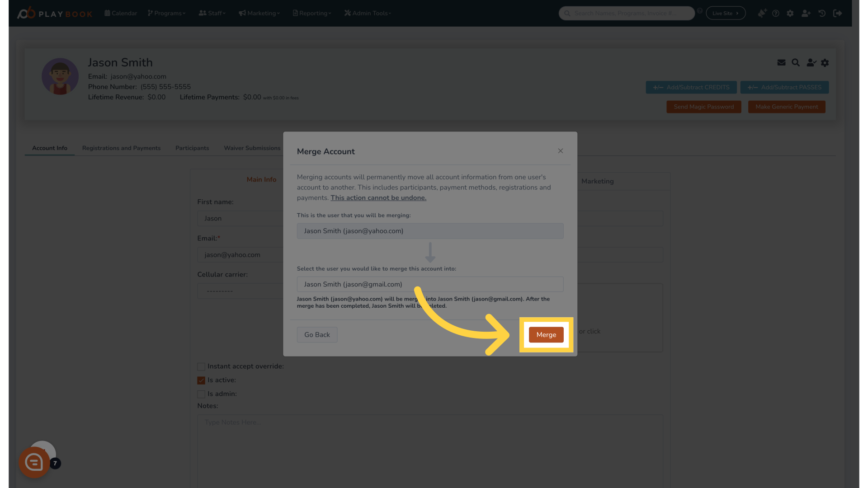
Task: Toggle the Is admin checkbox
Action: pyautogui.click(x=201, y=394)
